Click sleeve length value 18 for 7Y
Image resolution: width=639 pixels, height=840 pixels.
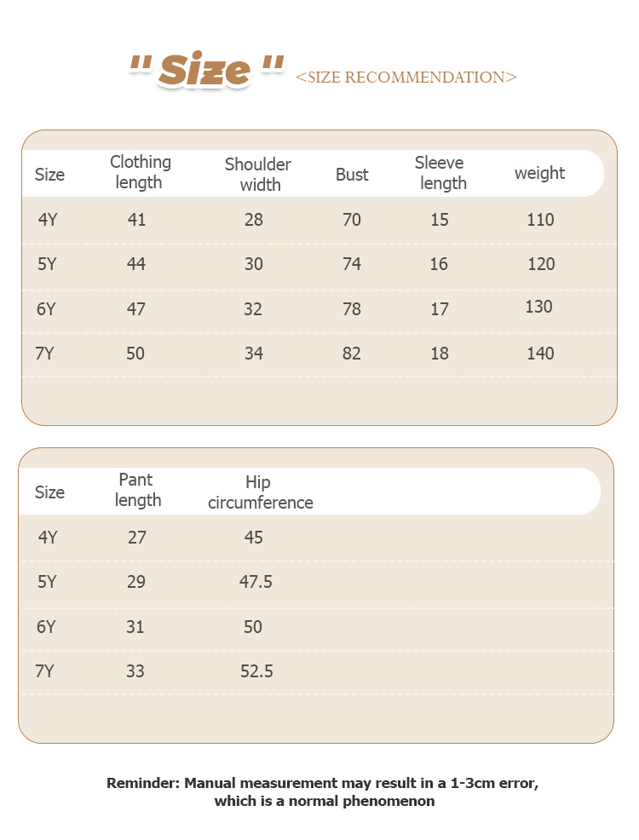[x=440, y=353]
